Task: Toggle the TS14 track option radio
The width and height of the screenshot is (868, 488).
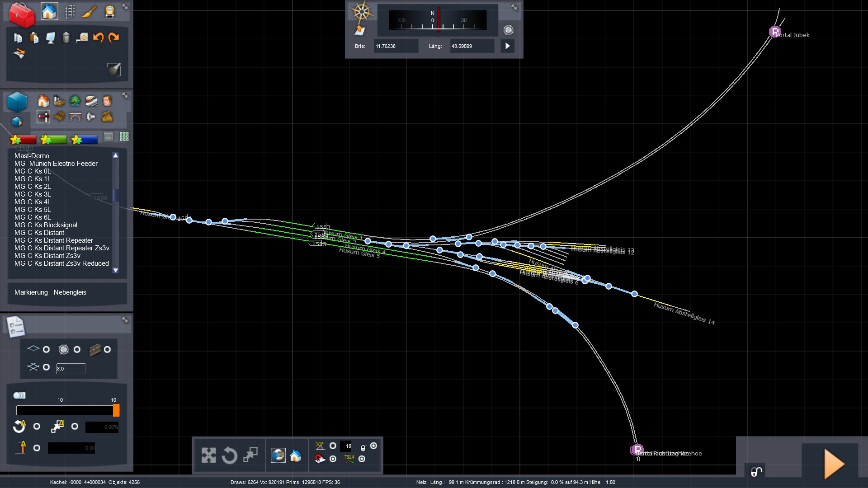Action: click(362, 459)
